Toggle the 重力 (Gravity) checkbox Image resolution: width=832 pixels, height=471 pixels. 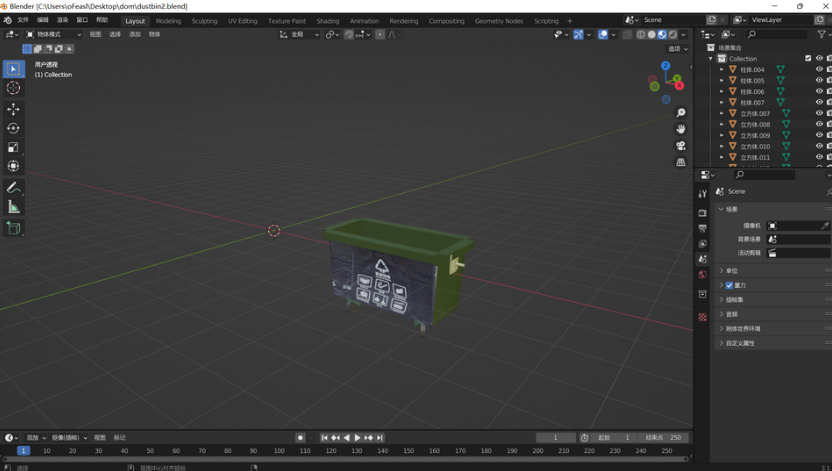coord(730,285)
